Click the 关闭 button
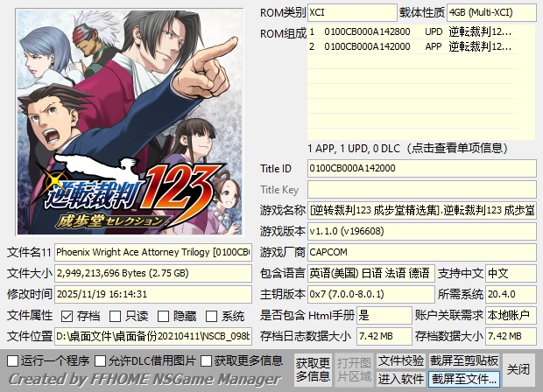Viewport: 543px width, 392px height. [x=518, y=369]
